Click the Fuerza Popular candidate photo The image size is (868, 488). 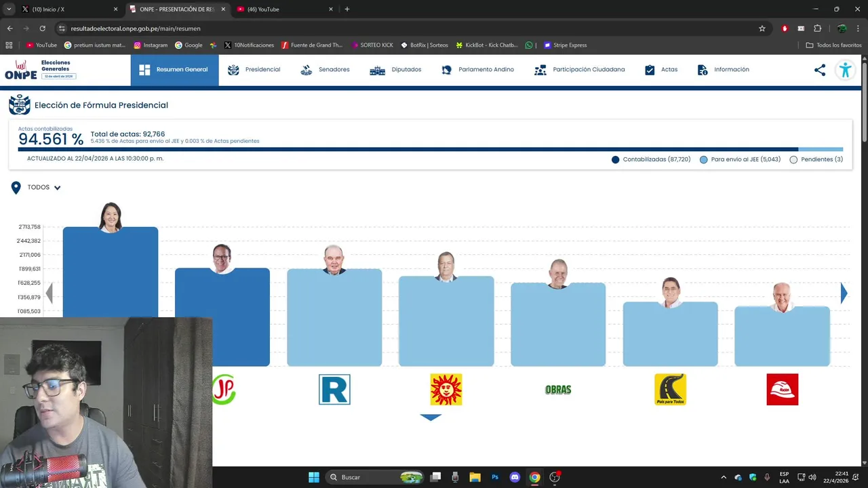(111, 217)
